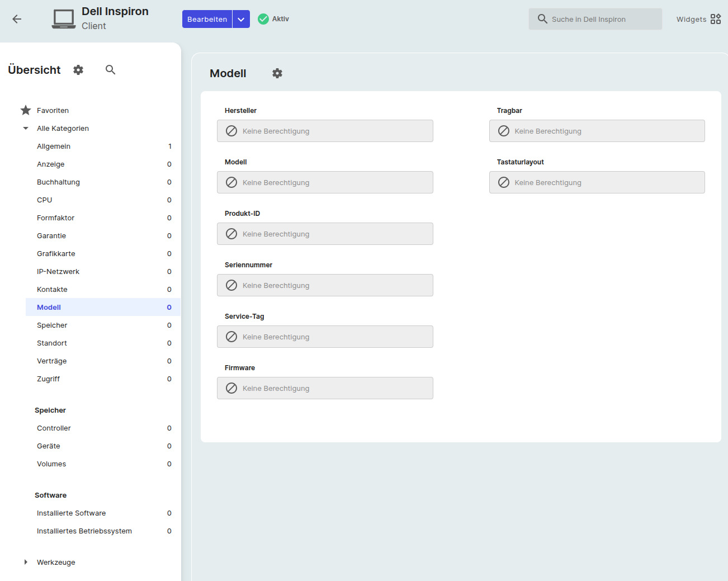The height and width of the screenshot is (581, 728).
Task: Open the Grafikkarte category
Action: [x=56, y=253]
